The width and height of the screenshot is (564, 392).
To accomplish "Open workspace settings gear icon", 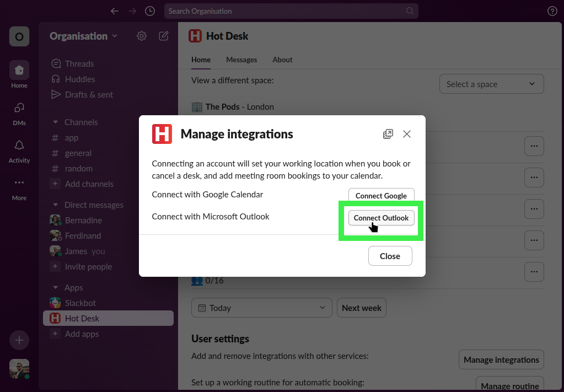I will [142, 36].
